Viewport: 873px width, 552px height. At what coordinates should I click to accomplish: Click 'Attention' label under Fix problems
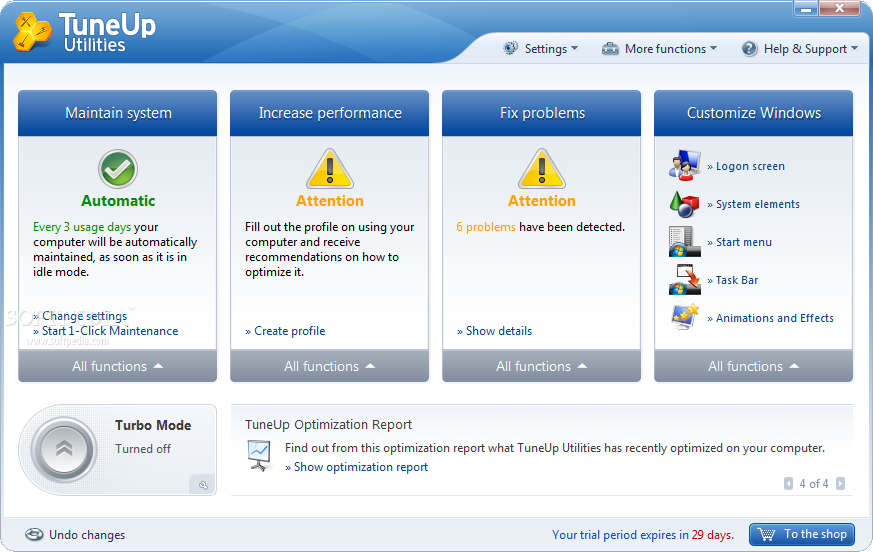point(542,201)
